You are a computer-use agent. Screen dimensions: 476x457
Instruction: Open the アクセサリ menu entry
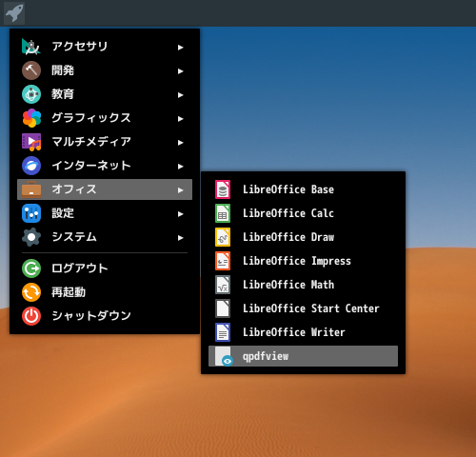[105, 47]
